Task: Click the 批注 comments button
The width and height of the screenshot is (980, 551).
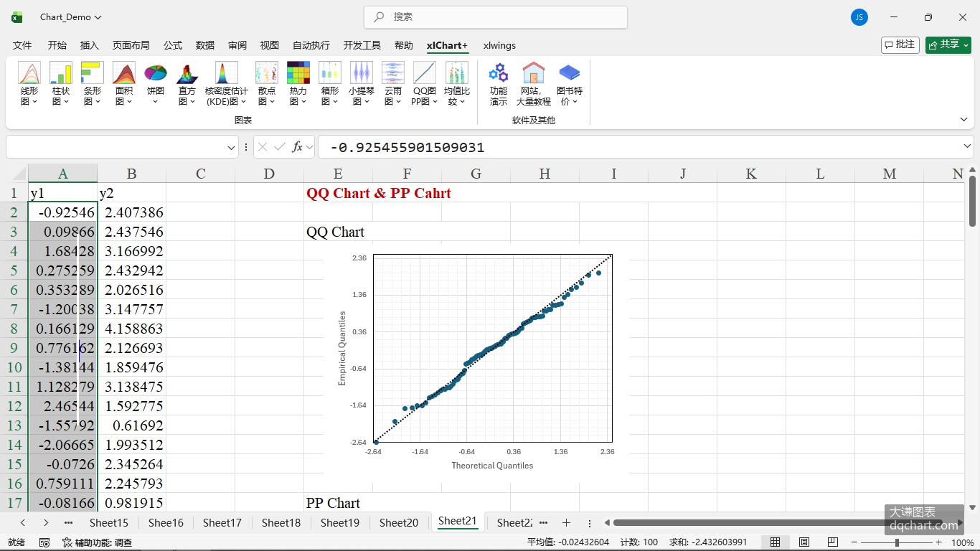Action: 900,44
